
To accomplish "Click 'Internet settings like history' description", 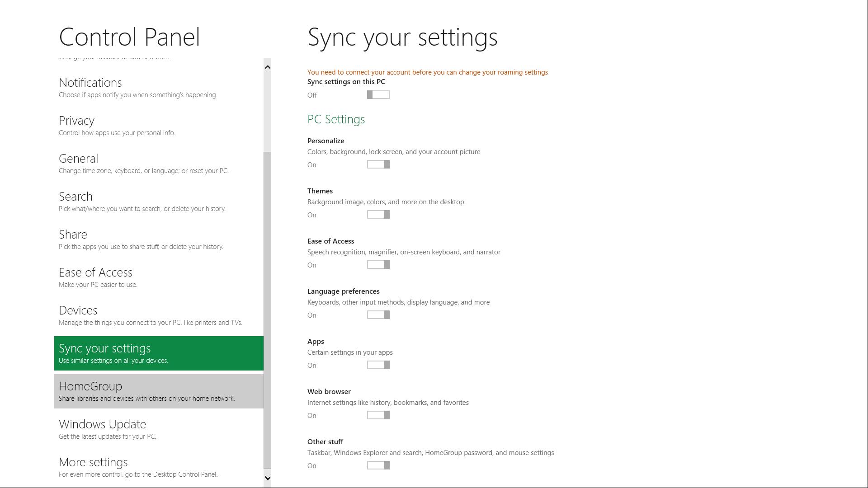I will click(388, 403).
